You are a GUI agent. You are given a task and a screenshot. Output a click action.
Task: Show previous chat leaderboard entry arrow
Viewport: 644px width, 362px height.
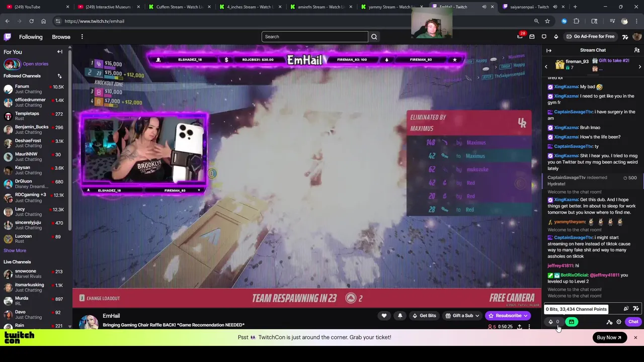click(x=546, y=67)
